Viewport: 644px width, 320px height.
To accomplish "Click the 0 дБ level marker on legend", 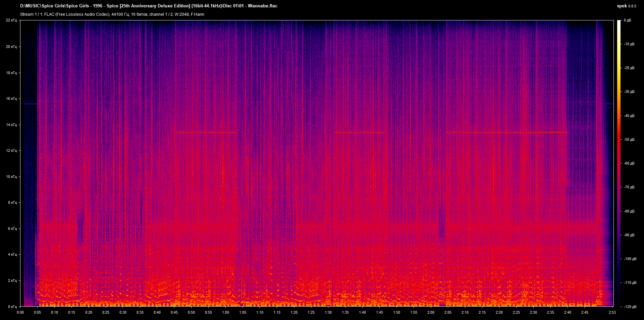I will point(628,20).
